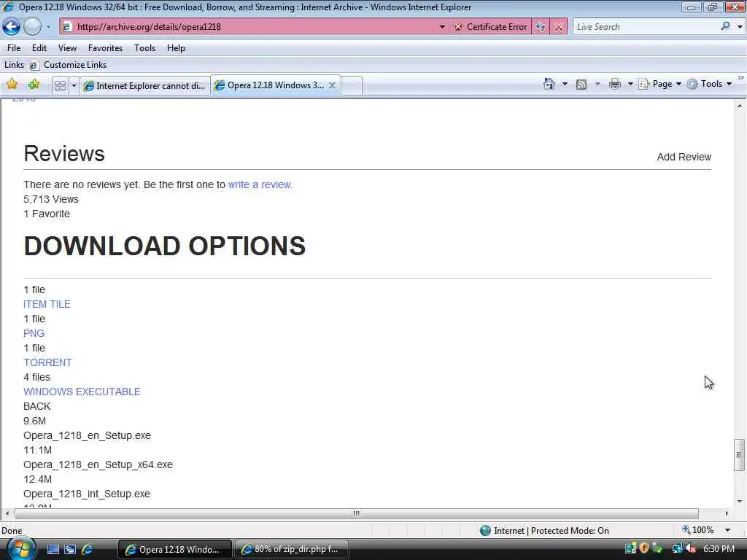Image resolution: width=747 pixels, height=560 pixels.
Task: Close the Opera 12.18 tab
Action: click(332, 85)
